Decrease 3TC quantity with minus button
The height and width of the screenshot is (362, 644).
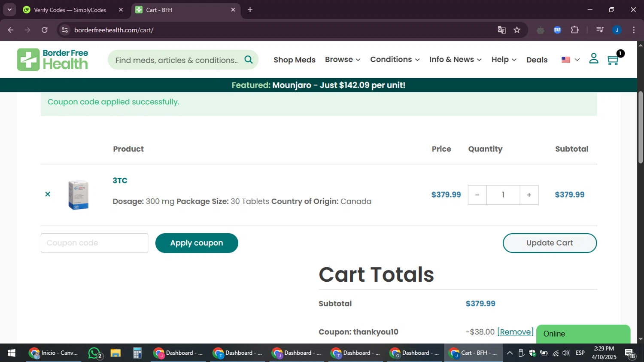coord(477,195)
